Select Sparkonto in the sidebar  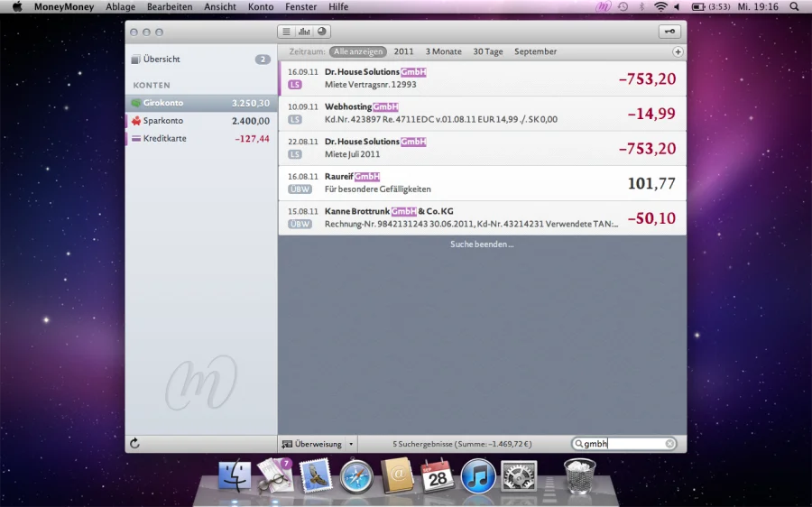(162, 121)
